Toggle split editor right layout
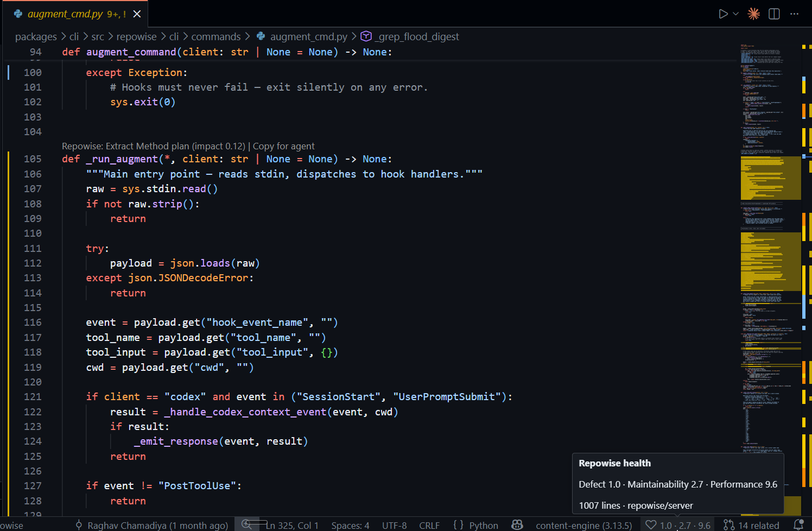Screen dimensions: 812x531 (x=775, y=14)
